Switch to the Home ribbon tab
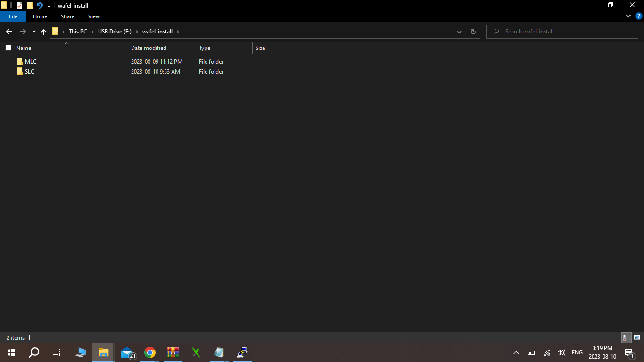 pyautogui.click(x=40, y=16)
